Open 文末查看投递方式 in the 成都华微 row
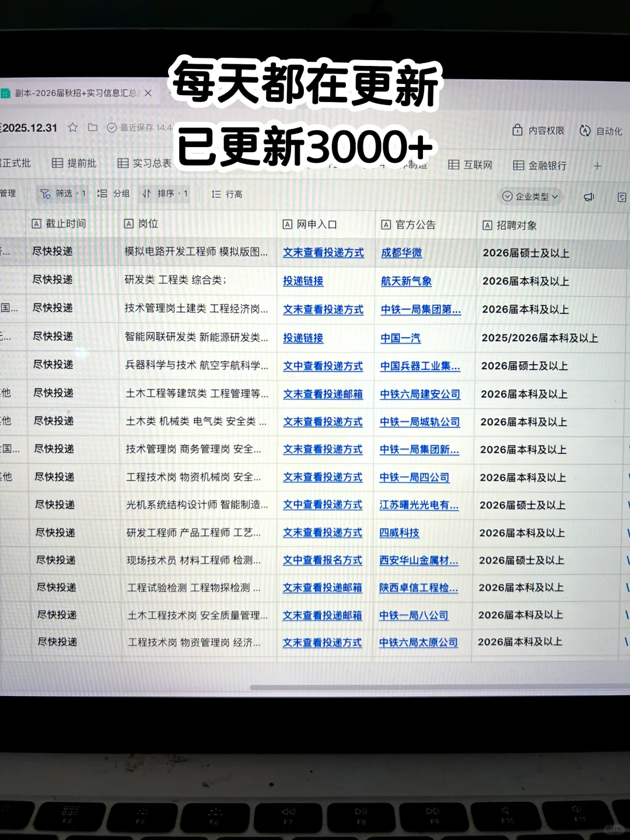Screen dimensions: 630x840 pyautogui.click(x=323, y=253)
